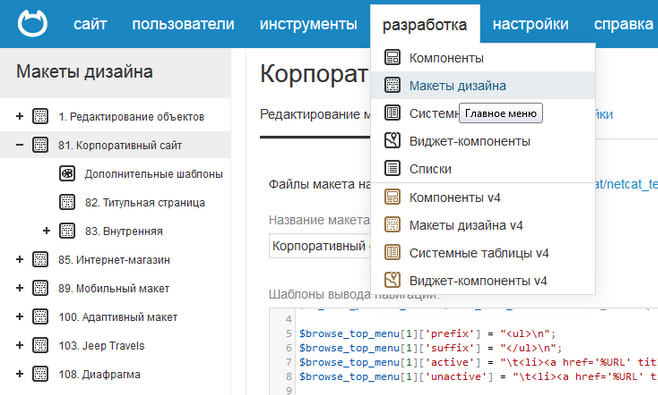Image resolution: width=658 pixels, height=395 pixels.
Task: Click the Название макета input field
Action: [319, 246]
